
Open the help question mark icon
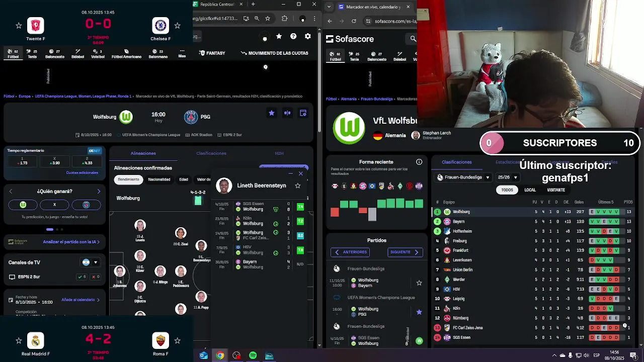293,36
